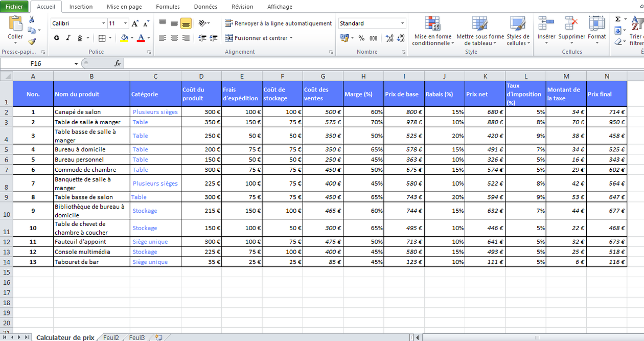
Task: Click Siège unique link for Tabouret de bar
Action: tap(150, 262)
